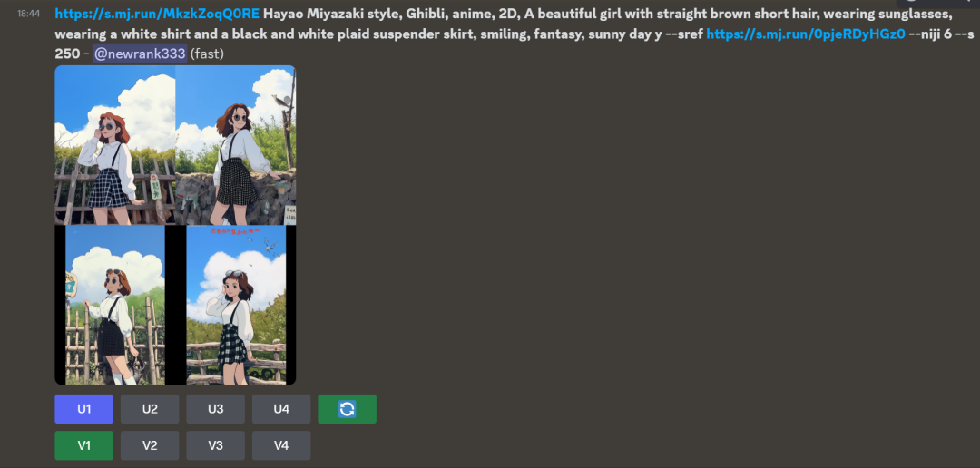The image size is (980, 468).
Task: Select the U4 upscale button
Action: [281, 409]
